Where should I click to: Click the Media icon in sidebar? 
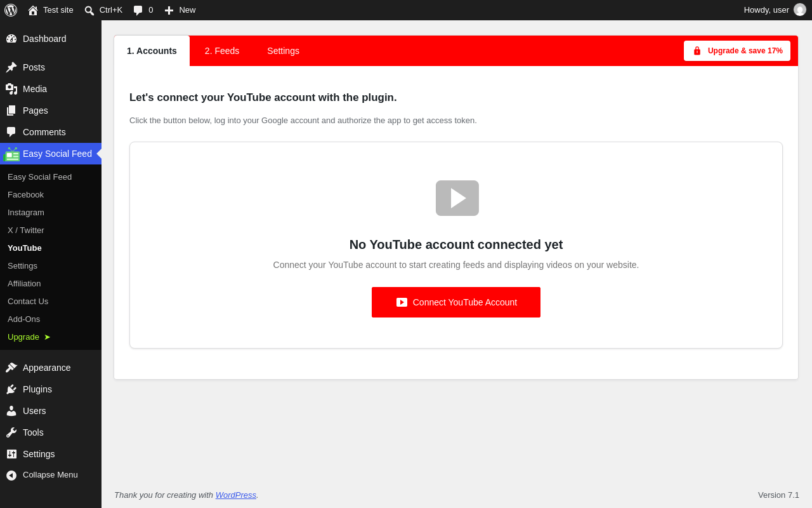pyautogui.click(x=11, y=89)
